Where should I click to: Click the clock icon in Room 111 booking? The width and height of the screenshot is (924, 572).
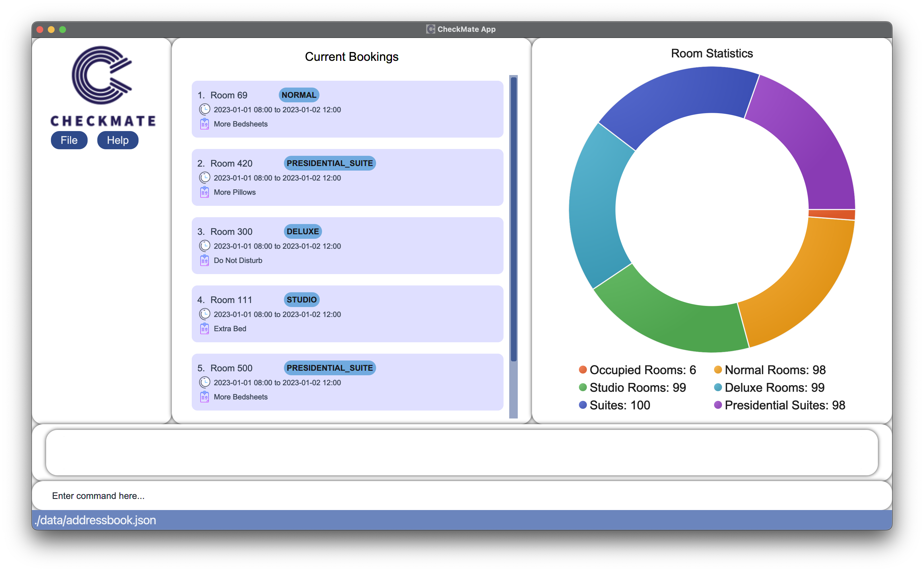(205, 314)
